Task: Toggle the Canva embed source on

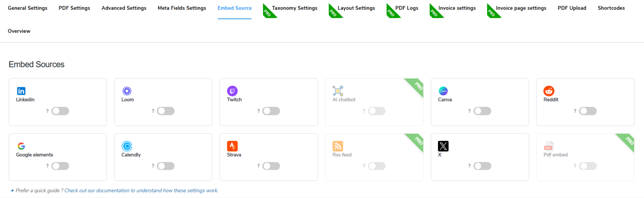Action: (482, 111)
